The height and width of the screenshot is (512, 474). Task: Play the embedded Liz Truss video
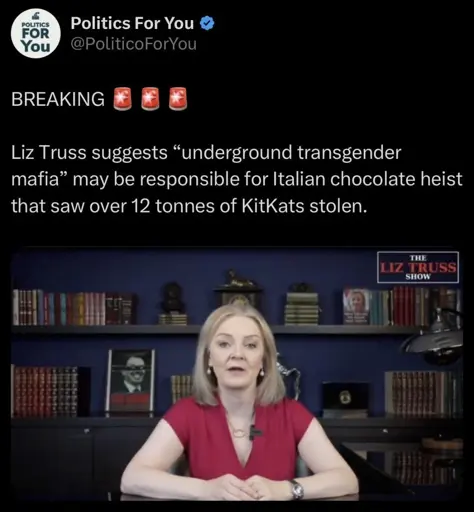(237, 373)
